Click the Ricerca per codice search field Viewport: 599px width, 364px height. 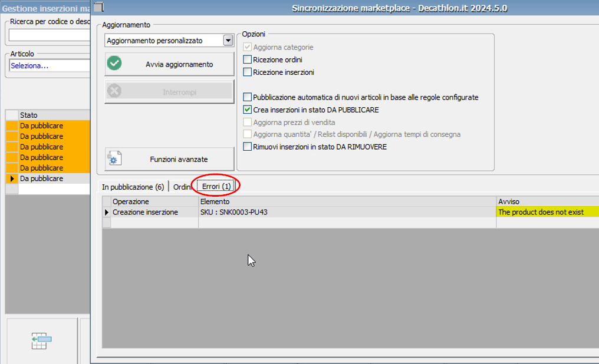point(50,35)
